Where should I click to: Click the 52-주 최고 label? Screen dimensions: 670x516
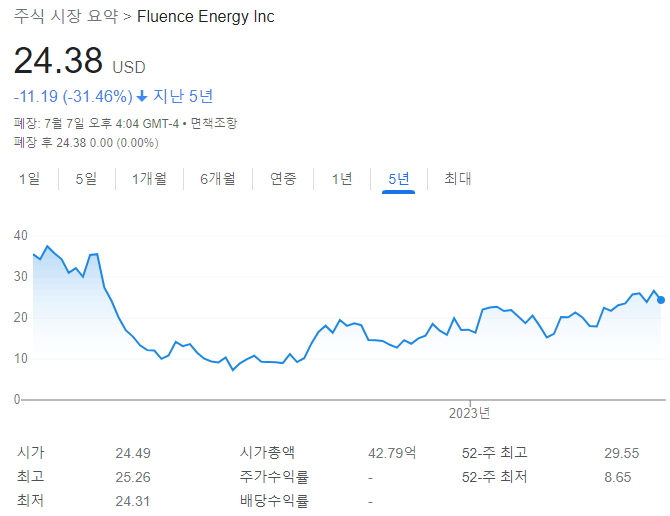click(494, 453)
